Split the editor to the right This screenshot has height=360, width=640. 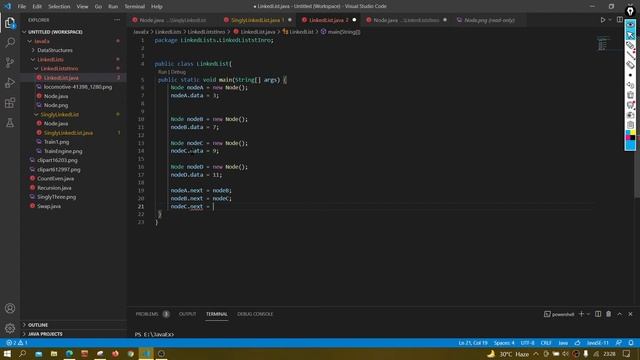(x=620, y=20)
